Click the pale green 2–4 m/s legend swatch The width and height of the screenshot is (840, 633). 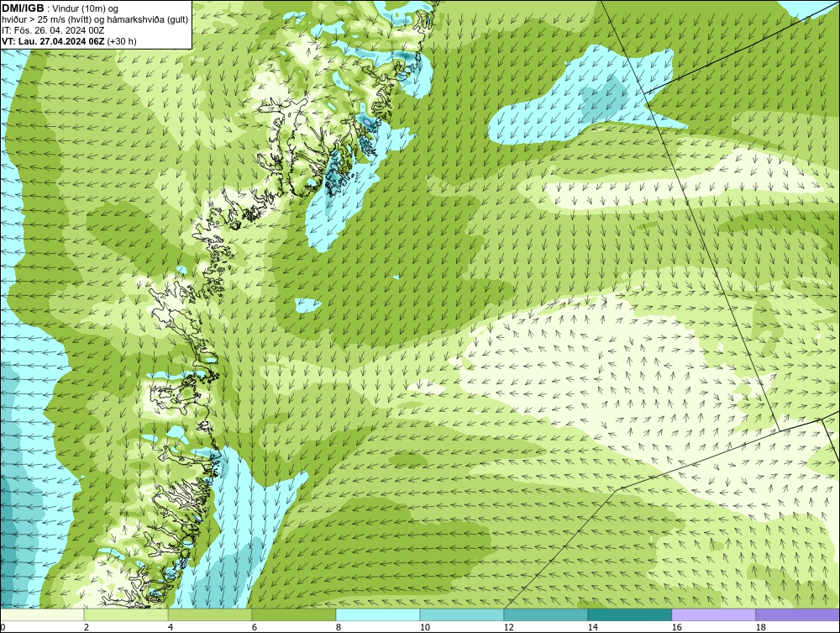tap(126, 615)
